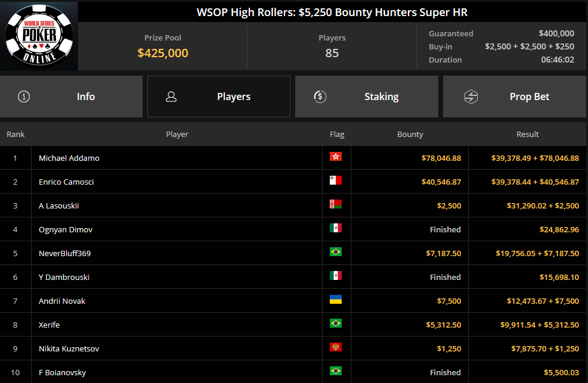588x383 pixels.
Task: Click A Lasouskii's Belarus flag
Action: click(x=336, y=204)
